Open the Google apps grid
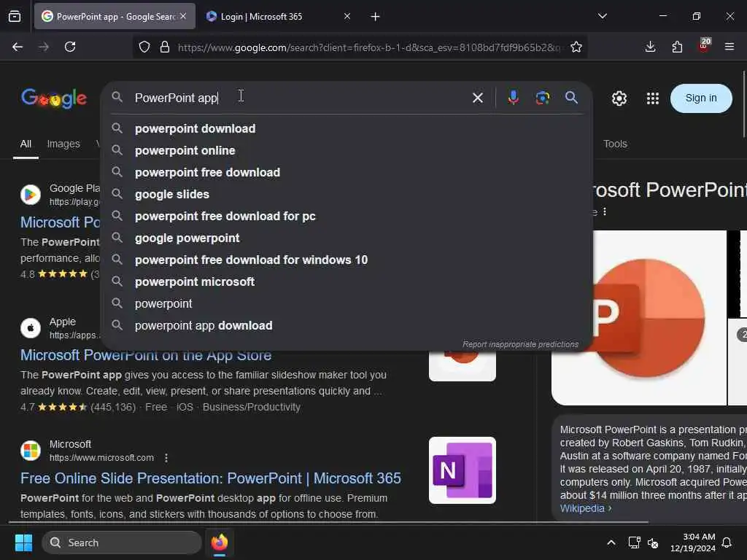This screenshot has width=747, height=560. coord(652,98)
